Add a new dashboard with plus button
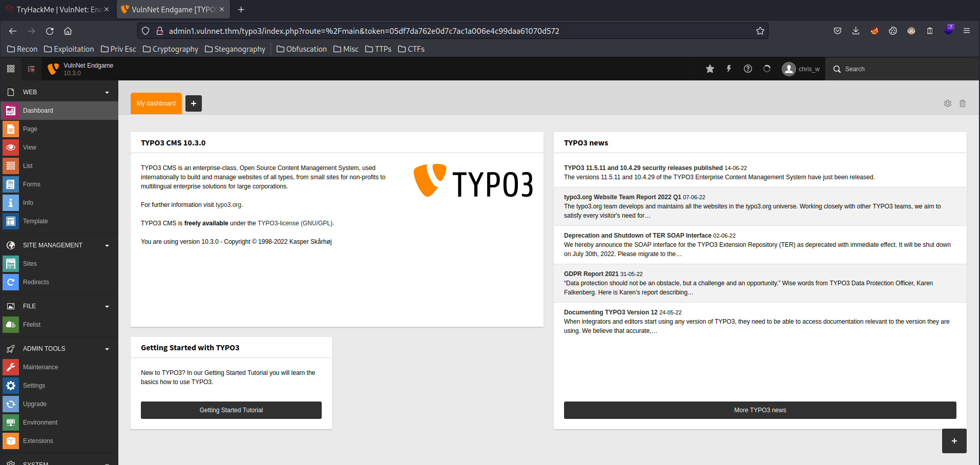This screenshot has width=980, height=465. pos(194,103)
